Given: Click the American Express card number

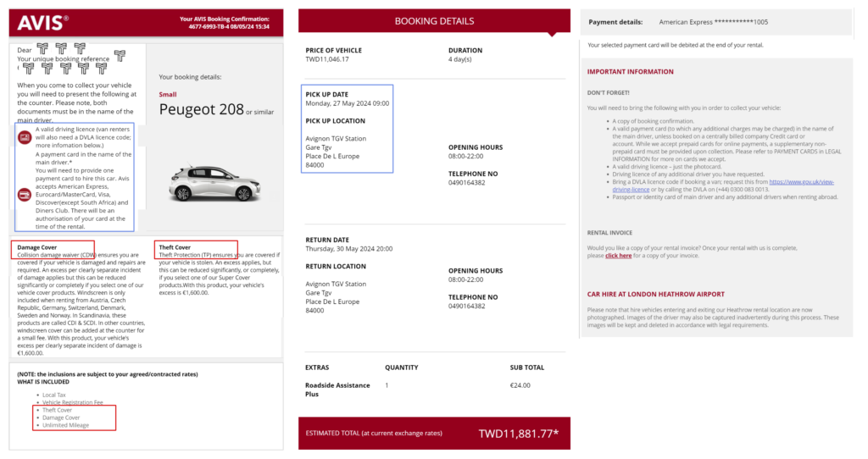Looking at the screenshot, I should 714,22.
